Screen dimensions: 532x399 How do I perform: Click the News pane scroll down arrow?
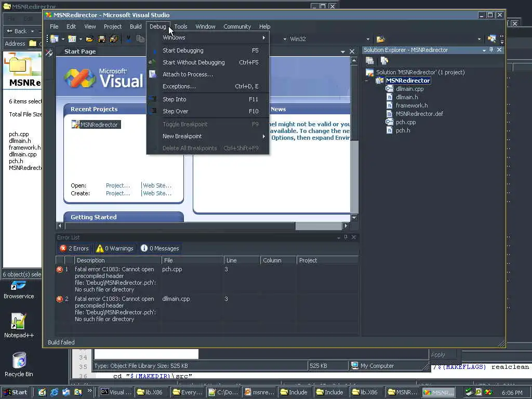[x=354, y=218]
